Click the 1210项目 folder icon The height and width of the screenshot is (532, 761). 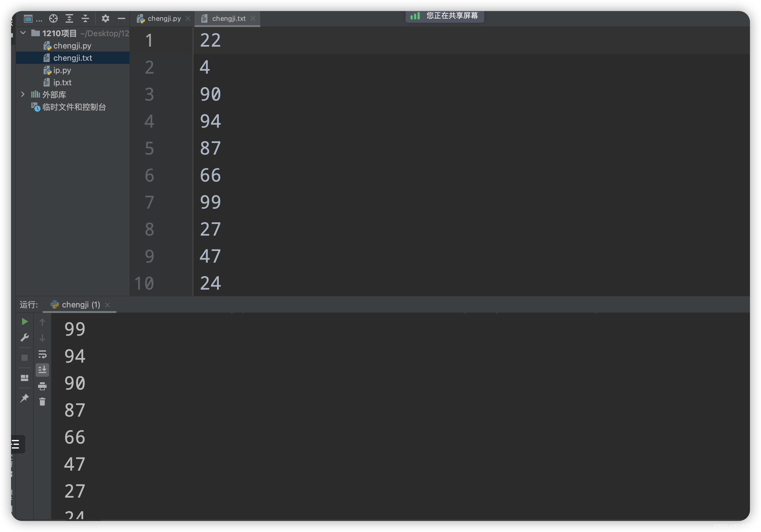pyautogui.click(x=36, y=33)
